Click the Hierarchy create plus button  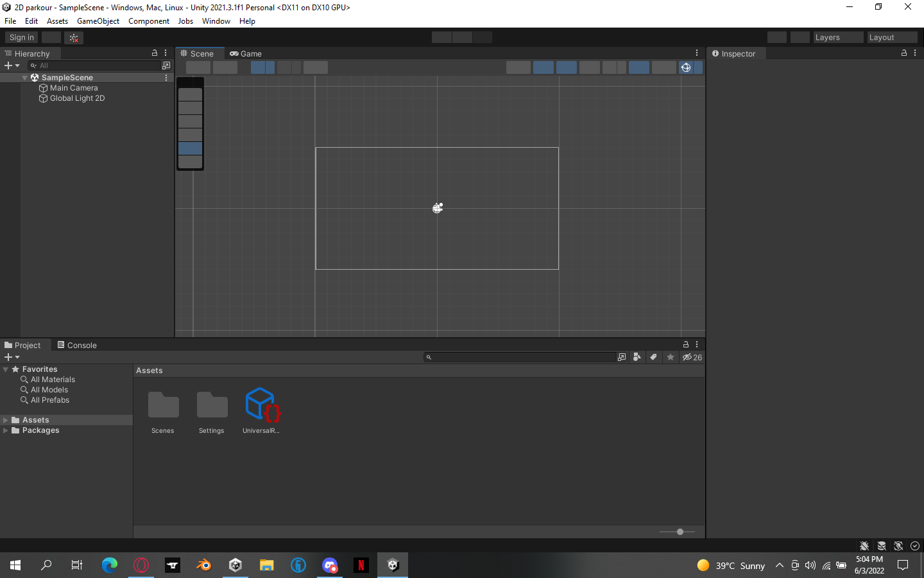pos(8,66)
